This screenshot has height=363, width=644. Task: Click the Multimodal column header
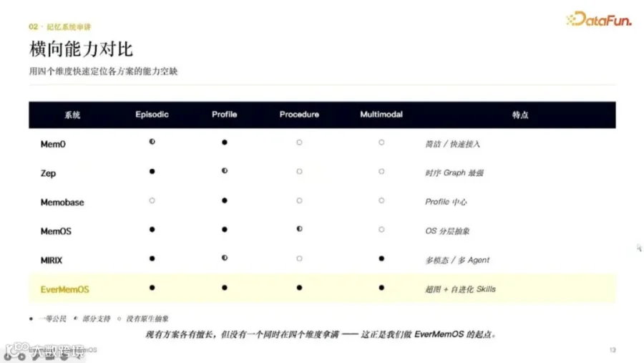[x=381, y=115]
